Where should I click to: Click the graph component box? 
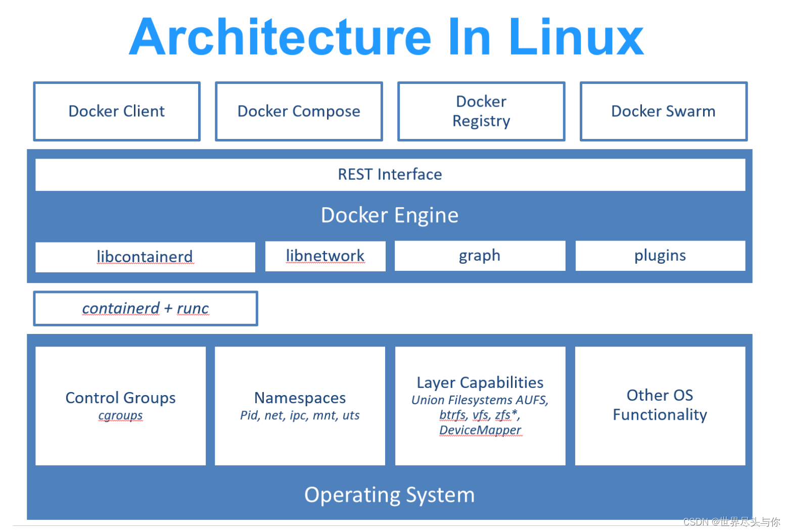(480, 256)
